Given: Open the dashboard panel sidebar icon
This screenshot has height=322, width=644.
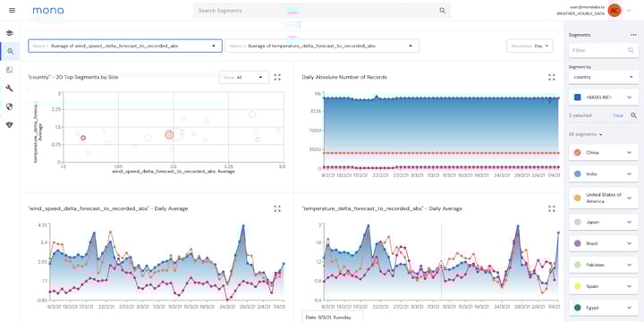Looking at the screenshot, I should pyautogui.click(x=10, y=70).
